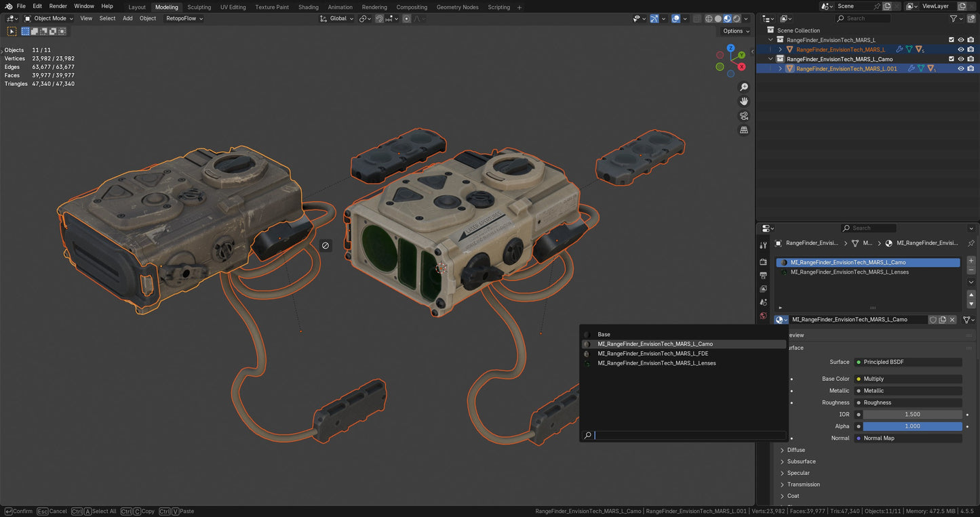This screenshot has width=980, height=517.
Task: Hide RangeFinder_EnvisionTech_MARS_L.001 object in viewport
Action: point(961,68)
